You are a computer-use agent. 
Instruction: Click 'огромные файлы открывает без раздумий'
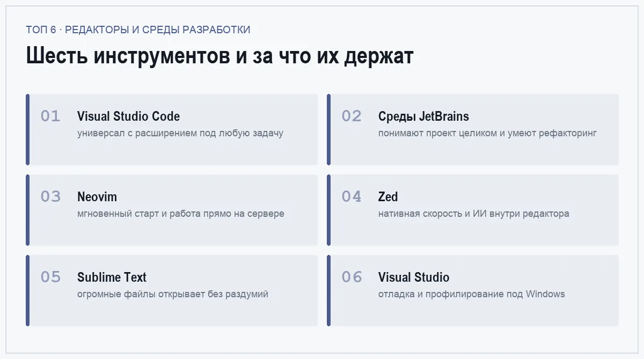173,294
